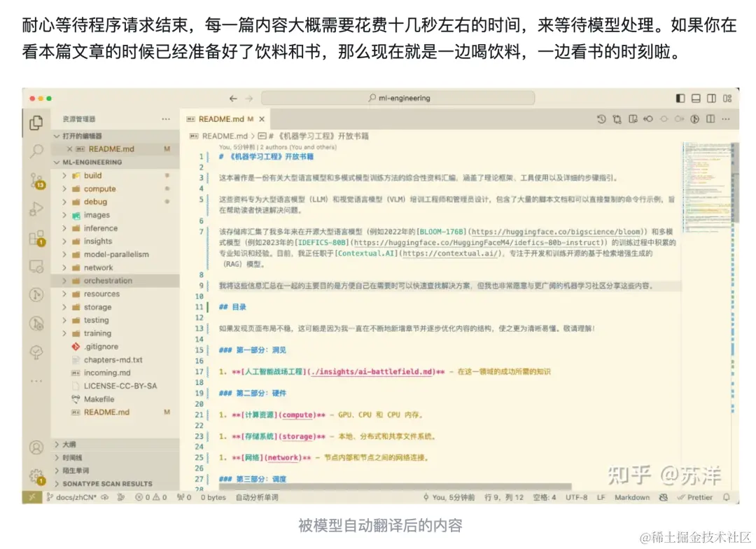Viewport: 756px width, 549px height.
Task: Open the Run and Debug view
Action: (x=36, y=209)
